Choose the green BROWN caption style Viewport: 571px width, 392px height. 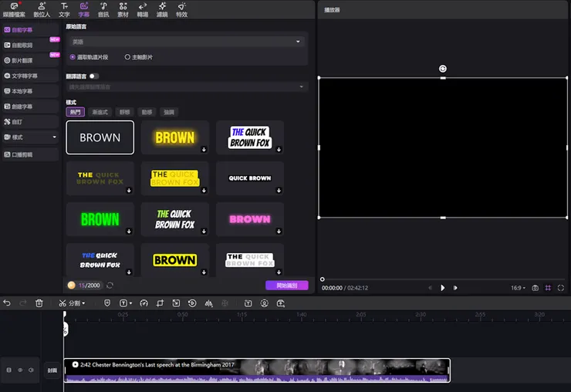(x=100, y=219)
